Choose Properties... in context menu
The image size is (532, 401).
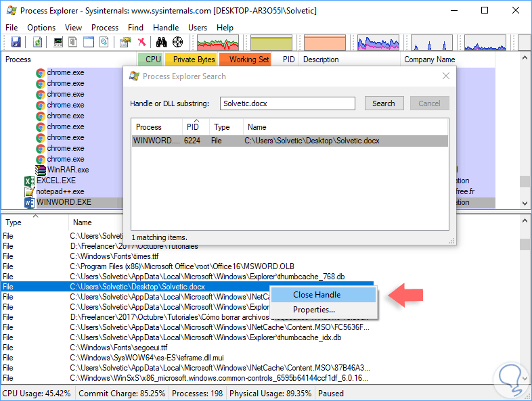pyautogui.click(x=324, y=310)
